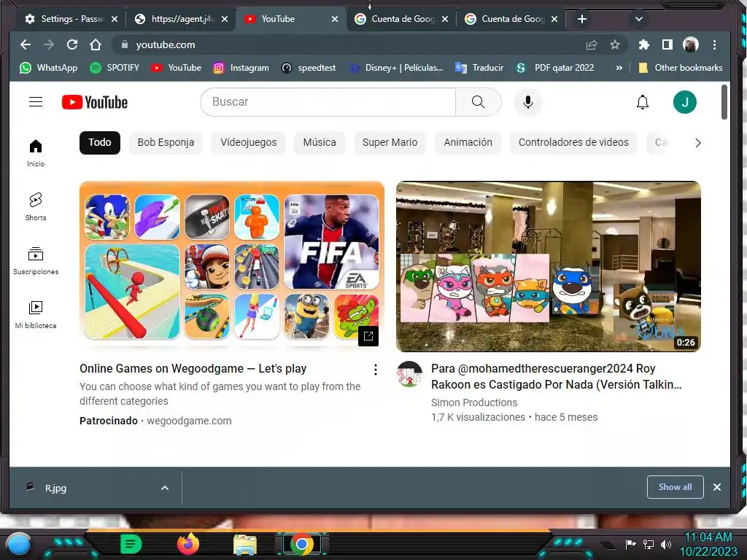The width and height of the screenshot is (747, 560).
Task: Select the Música filter chip
Action: click(320, 143)
